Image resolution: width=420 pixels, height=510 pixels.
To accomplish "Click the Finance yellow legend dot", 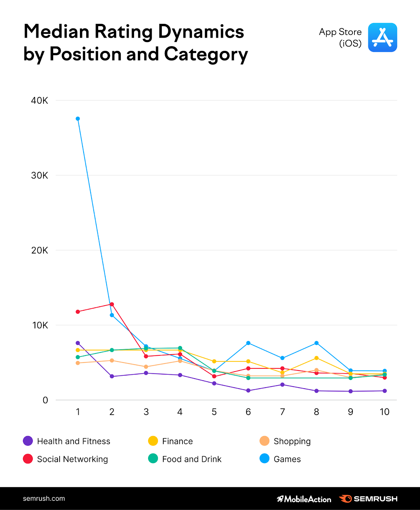I will coord(153,441).
